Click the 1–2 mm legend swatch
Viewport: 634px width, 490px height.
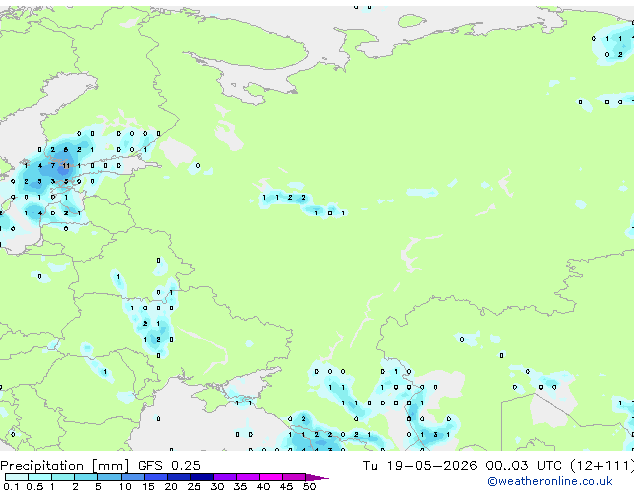point(63,477)
